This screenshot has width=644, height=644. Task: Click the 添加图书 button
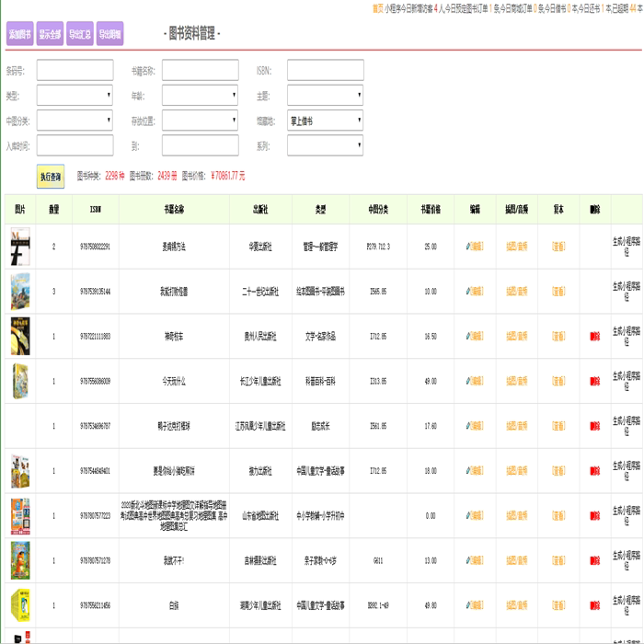19,34
